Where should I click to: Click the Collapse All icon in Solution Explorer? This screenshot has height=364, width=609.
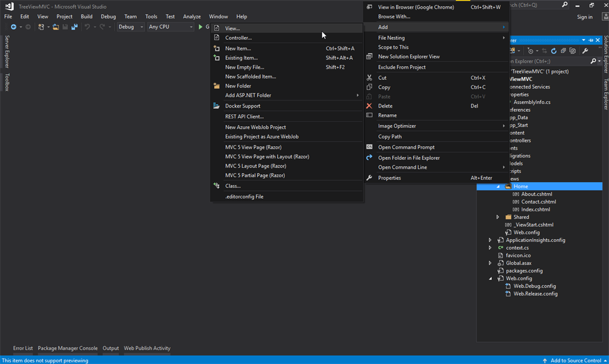pos(563,51)
